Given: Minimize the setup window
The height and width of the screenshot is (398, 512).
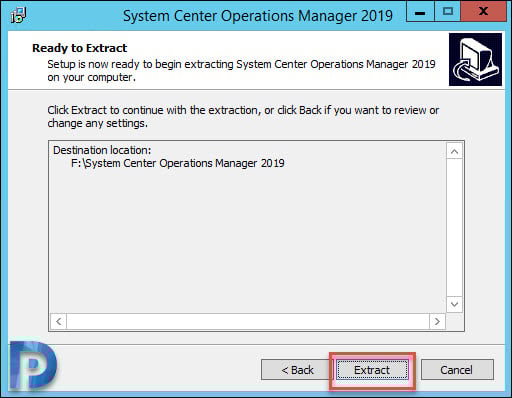Looking at the screenshot, I should [420, 12].
